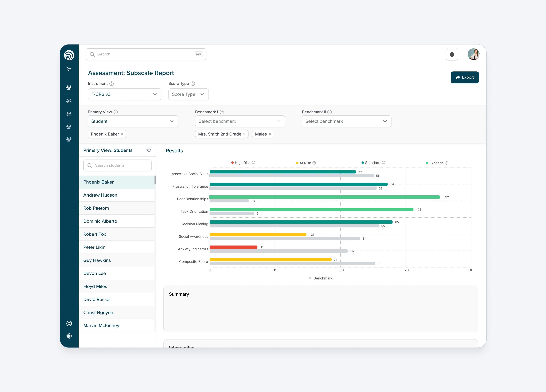This screenshot has height=392, width=546.
Task: Click the Search students input field
Action: point(117,165)
